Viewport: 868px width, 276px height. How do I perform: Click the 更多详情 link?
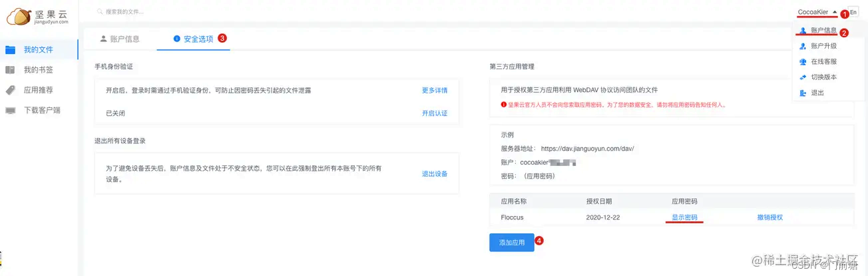point(435,90)
